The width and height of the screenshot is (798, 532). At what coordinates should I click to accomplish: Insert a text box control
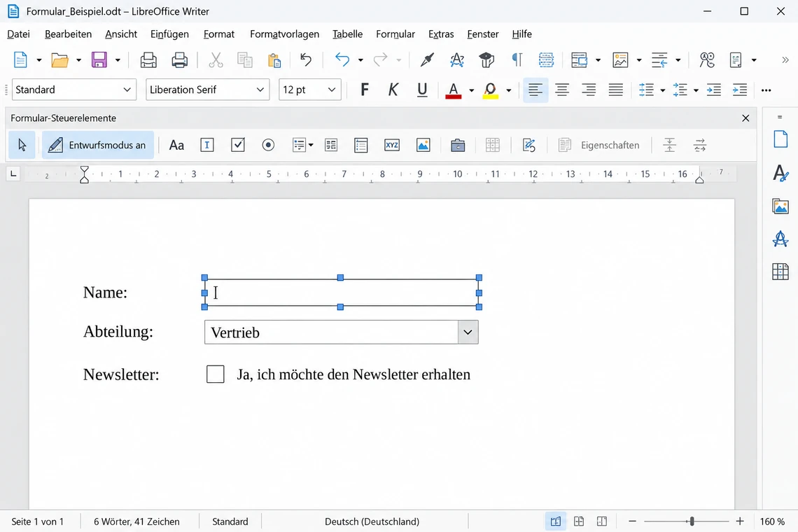tap(207, 145)
